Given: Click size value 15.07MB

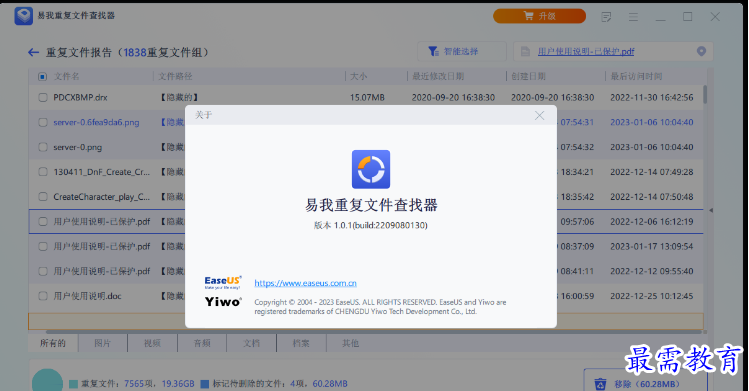Looking at the screenshot, I should (x=367, y=97).
